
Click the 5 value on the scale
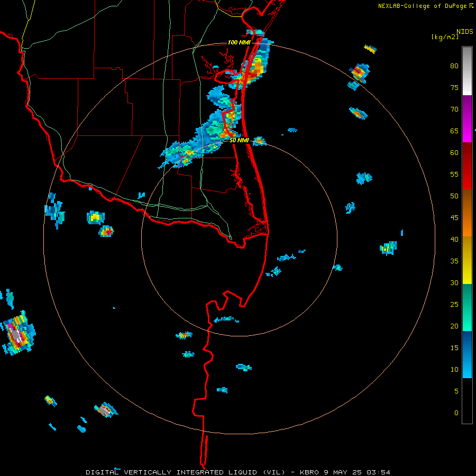(456, 391)
